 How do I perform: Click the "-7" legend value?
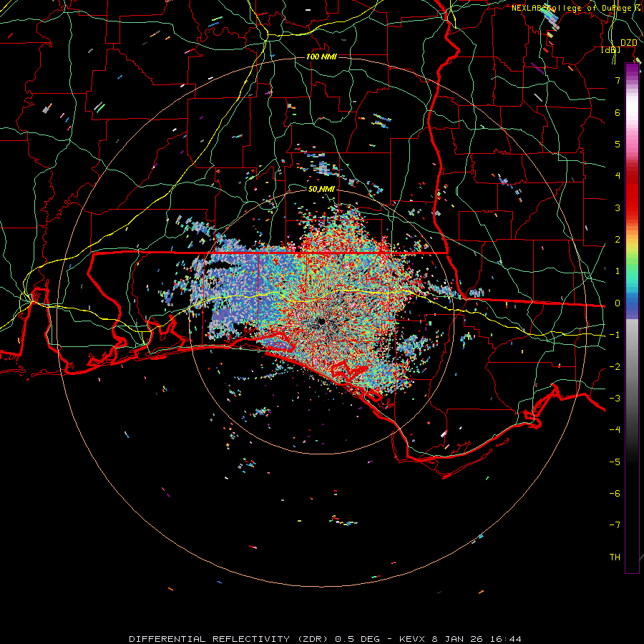point(615,525)
